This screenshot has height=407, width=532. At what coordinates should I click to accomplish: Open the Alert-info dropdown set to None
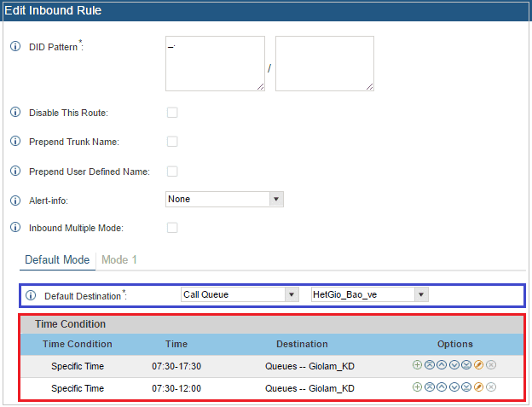[x=224, y=199]
